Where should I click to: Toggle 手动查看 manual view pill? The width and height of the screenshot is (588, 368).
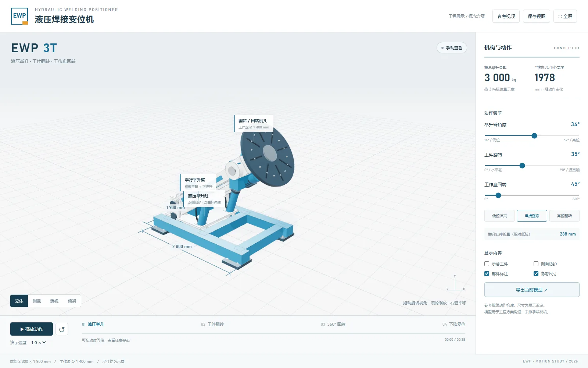tap(452, 48)
